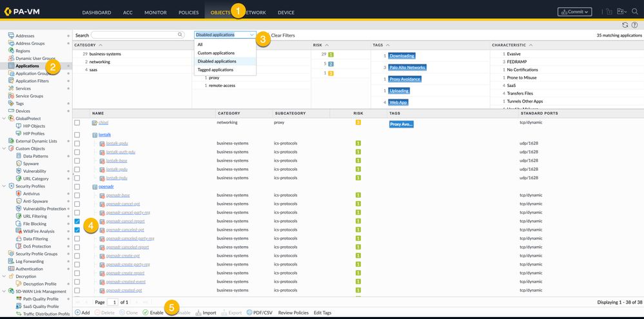
Task: Open the Commit dropdown button
Action: click(x=574, y=12)
